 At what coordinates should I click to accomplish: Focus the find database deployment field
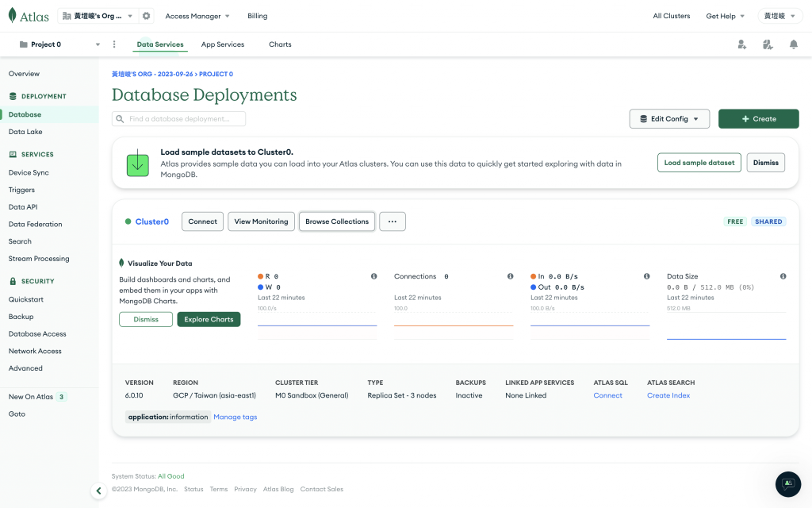coord(178,119)
